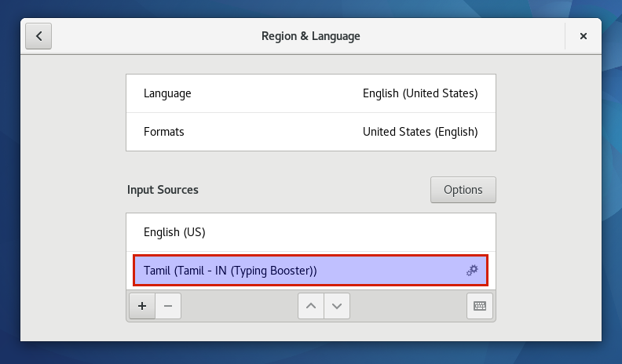Remove the selected input source with minus button

pos(168,306)
